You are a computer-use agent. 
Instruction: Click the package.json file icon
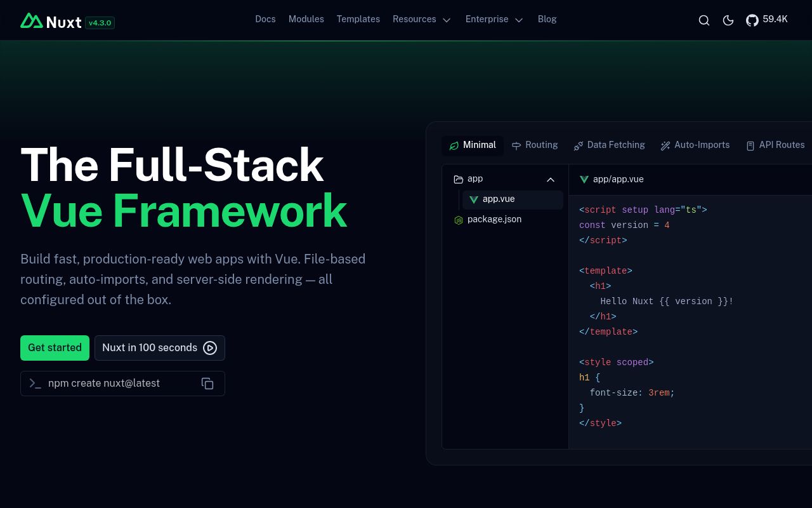[x=459, y=220]
